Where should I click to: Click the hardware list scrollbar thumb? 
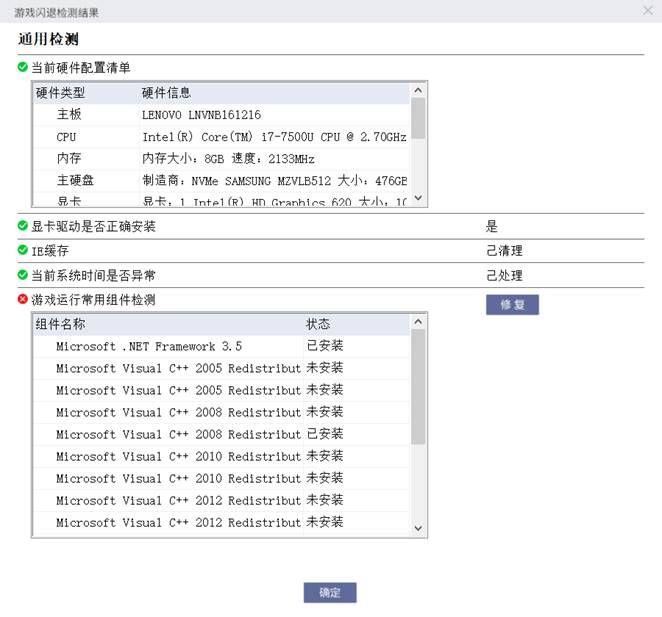point(418,118)
